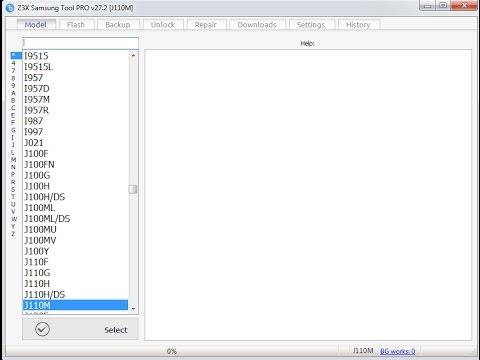Jump to index letter G
Viewport: 480px width, 360px height.
[13, 130]
